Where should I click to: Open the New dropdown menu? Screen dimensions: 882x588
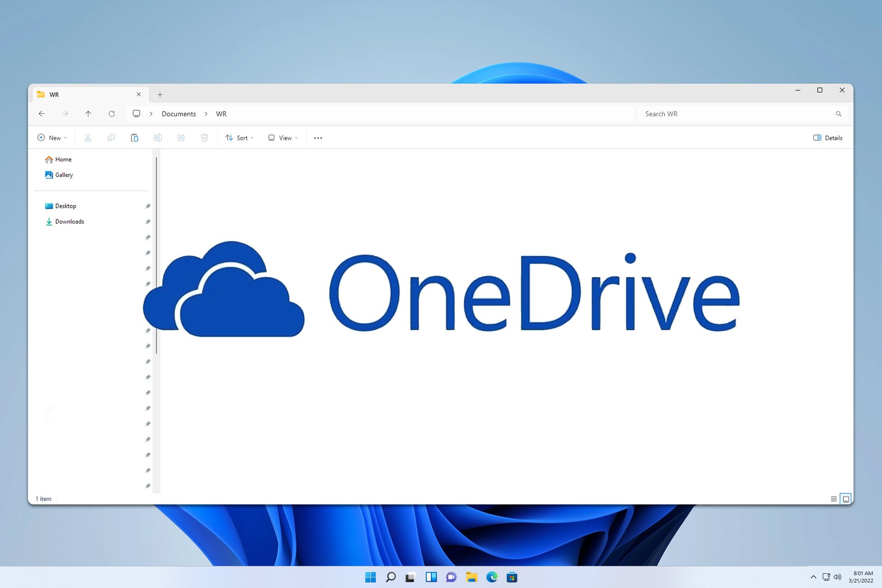pos(52,138)
